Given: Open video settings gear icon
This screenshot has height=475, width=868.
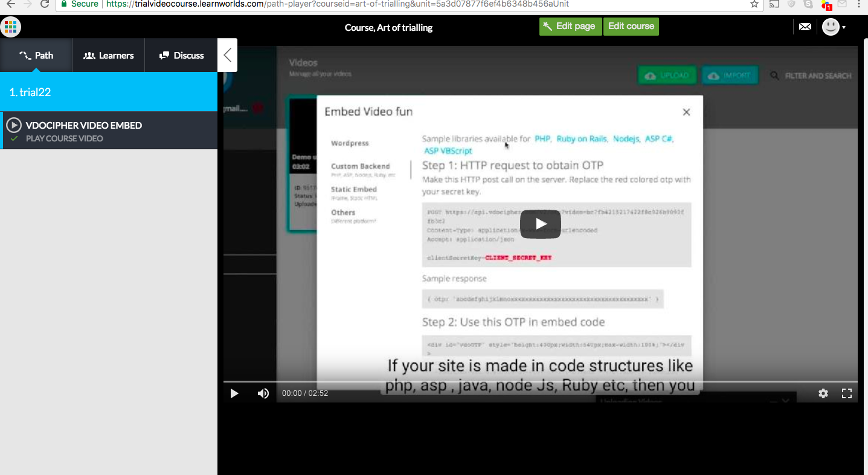Looking at the screenshot, I should [x=823, y=393].
